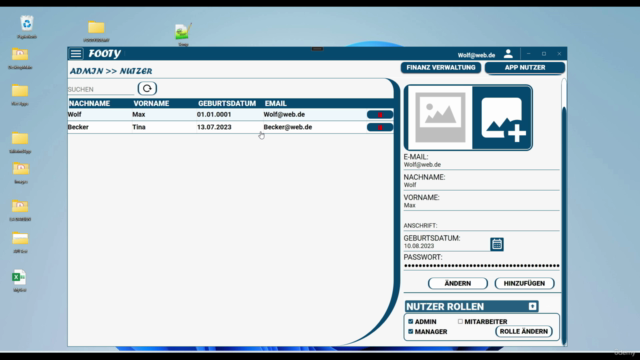Image resolution: width=640 pixels, height=360 pixels.
Task: Select the Wolf row in the user table
Action: (x=231, y=115)
